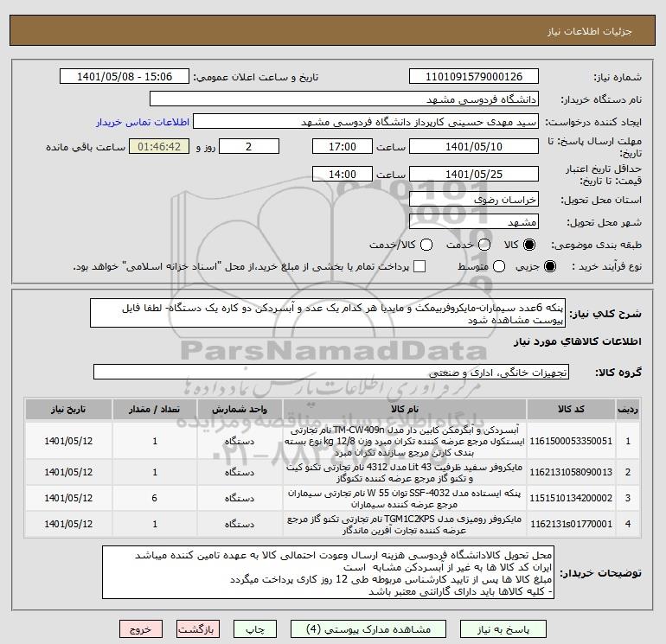The width and height of the screenshot is (666, 644).
Task: Click the province field خراسان رضوی
Action: point(474,200)
